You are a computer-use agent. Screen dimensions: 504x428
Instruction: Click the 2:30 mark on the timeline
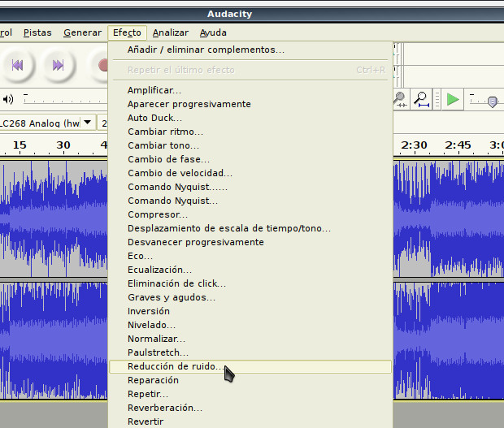tap(414, 145)
